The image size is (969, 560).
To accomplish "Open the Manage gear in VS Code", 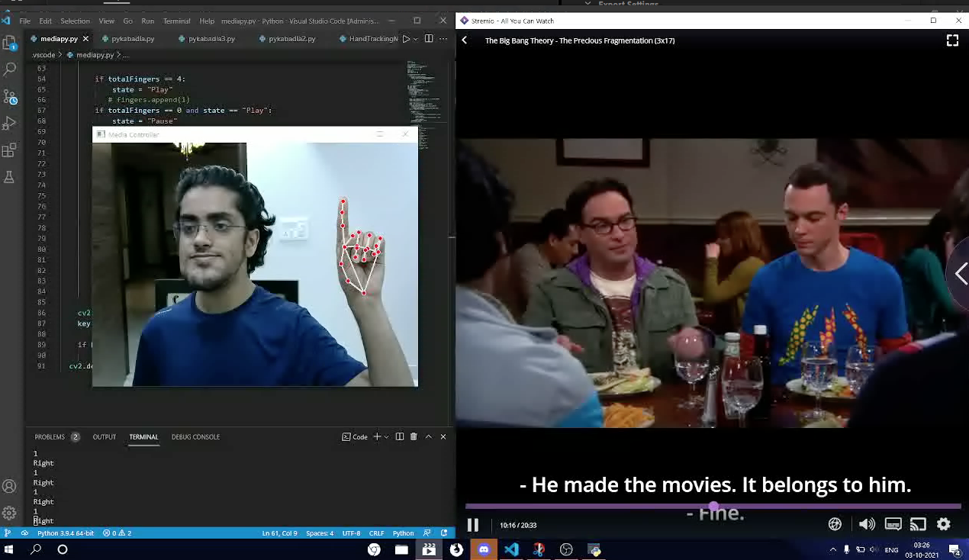I will tap(9, 513).
